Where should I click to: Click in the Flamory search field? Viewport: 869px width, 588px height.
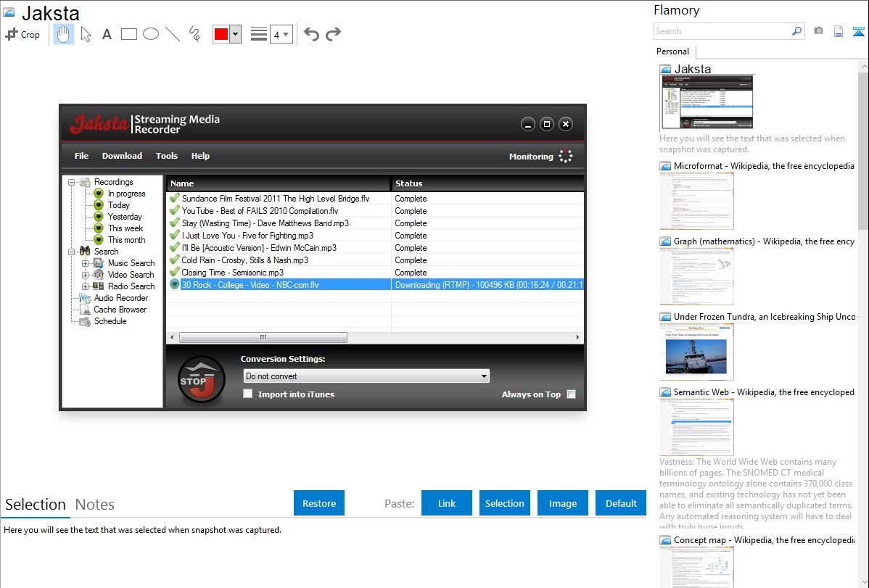pyautogui.click(x=722, y=31)
